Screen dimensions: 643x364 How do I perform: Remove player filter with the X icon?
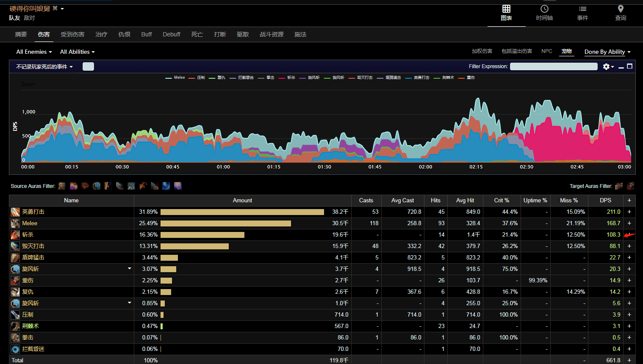pyautogui.click(x=55, y=8)
